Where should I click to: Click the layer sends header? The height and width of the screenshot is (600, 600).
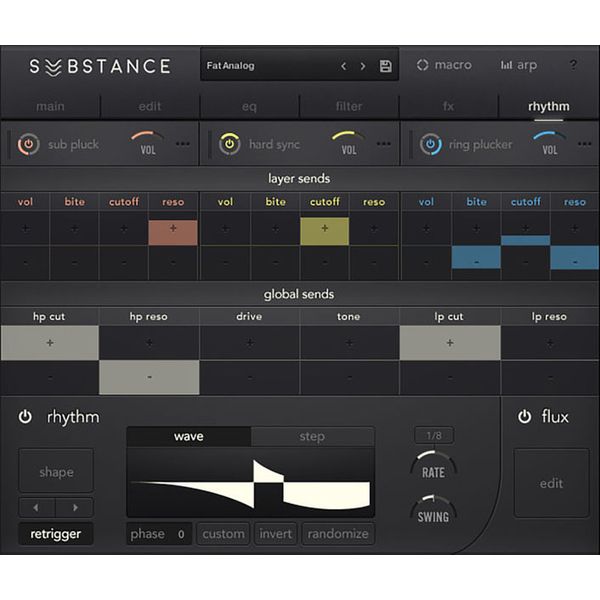299,179
